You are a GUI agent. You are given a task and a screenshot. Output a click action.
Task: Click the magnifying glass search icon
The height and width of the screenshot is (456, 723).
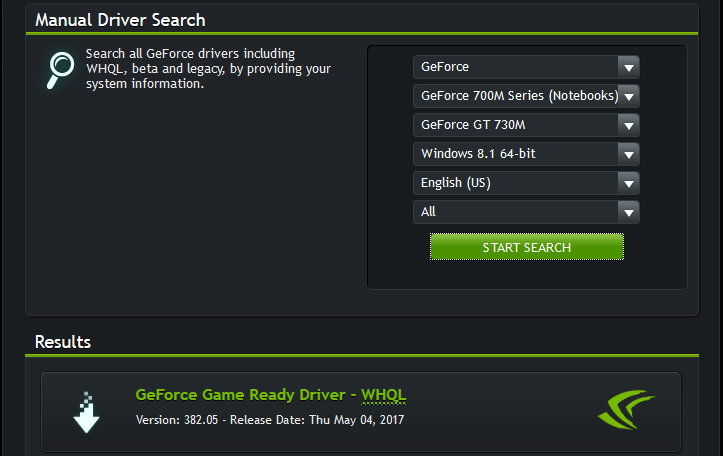pyautogui.click(x=60, y=70)
